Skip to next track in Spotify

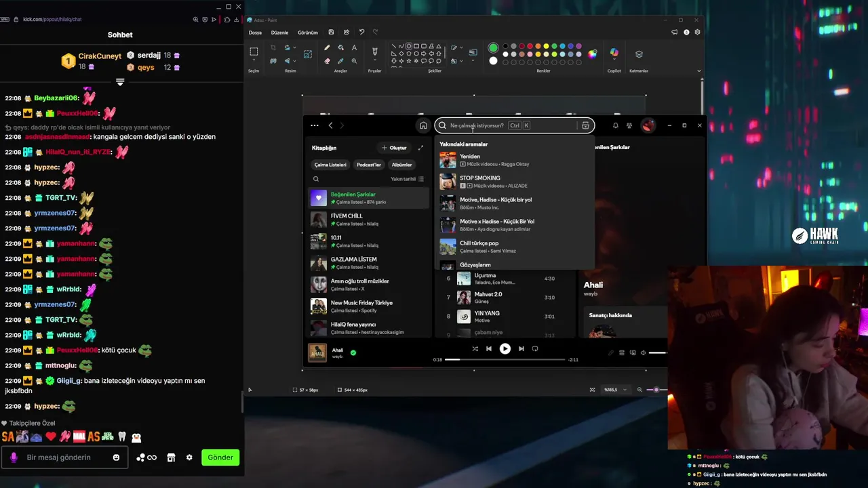[x=521, y=348]
